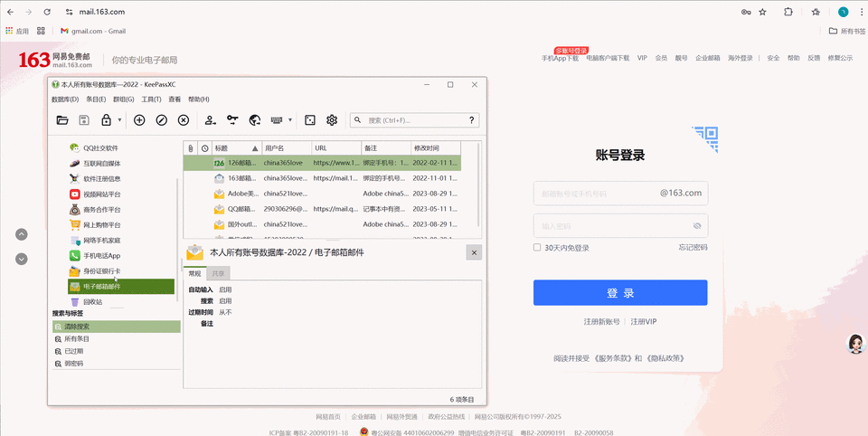Click the 163 mail password input field
The width and height of the screenshot is (868, 436).
tap(620, 226)
